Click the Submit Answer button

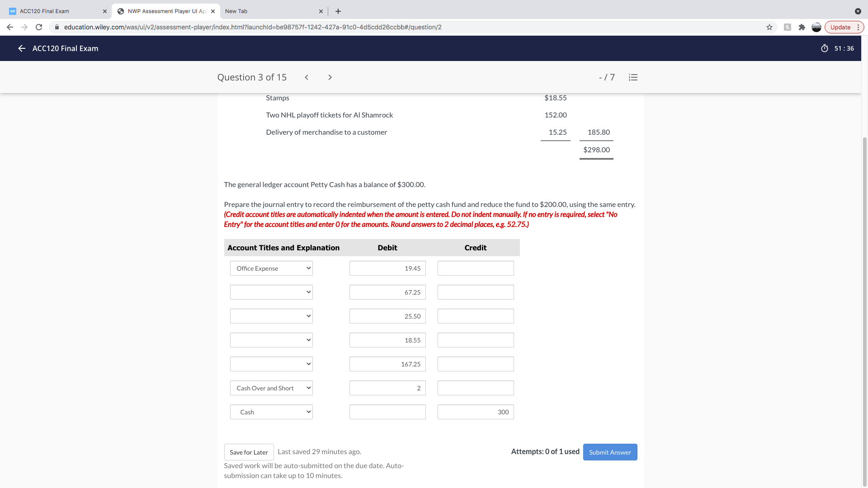click(x=610, y=452)
